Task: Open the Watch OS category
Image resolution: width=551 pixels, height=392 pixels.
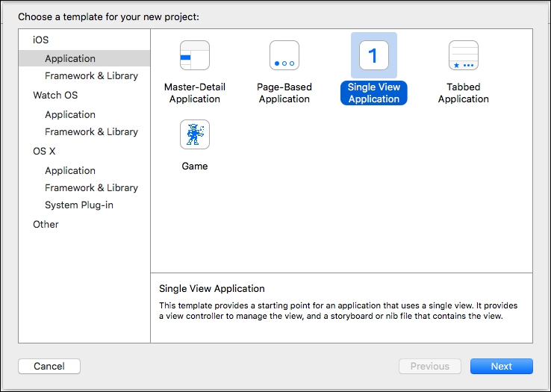Action: (x=55, y=95)
